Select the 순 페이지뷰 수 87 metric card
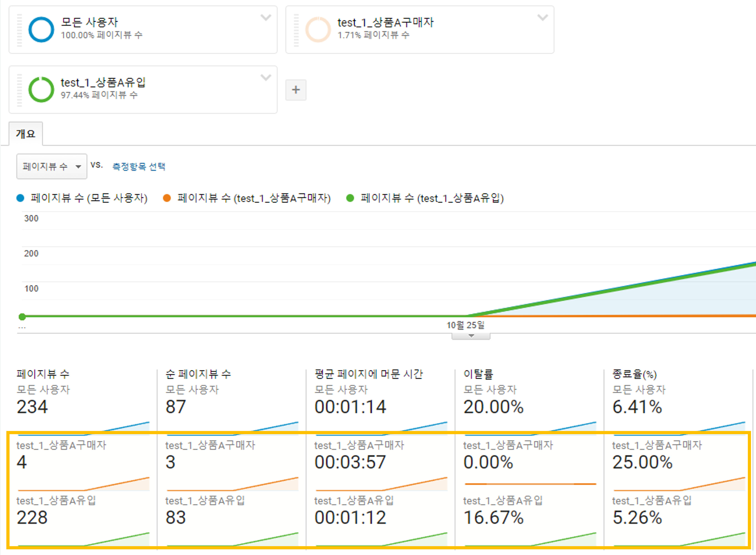 176,407
